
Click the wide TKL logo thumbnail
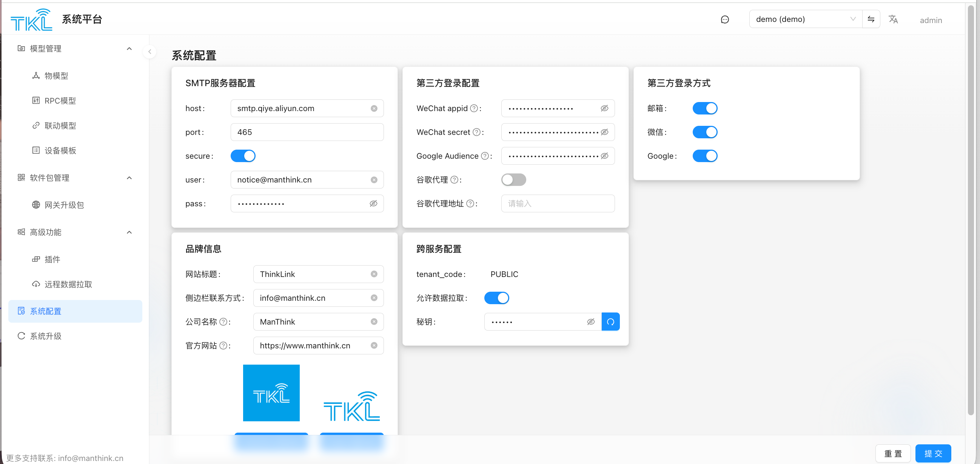click(351, 406)
